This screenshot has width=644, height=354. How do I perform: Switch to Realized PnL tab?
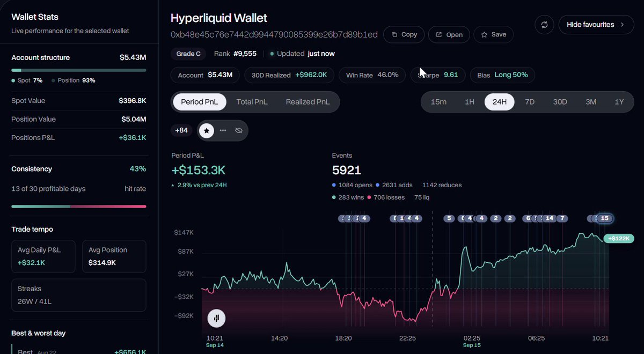[308, 102]
